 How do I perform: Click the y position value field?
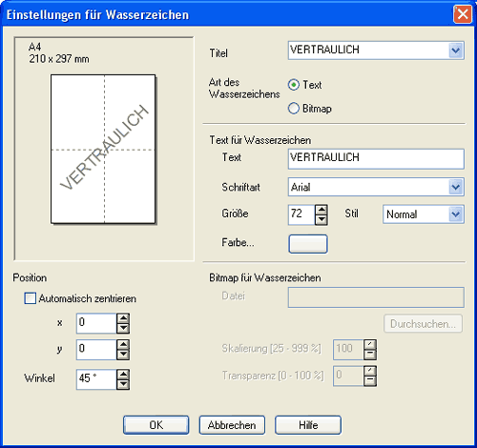click(96, 350)
